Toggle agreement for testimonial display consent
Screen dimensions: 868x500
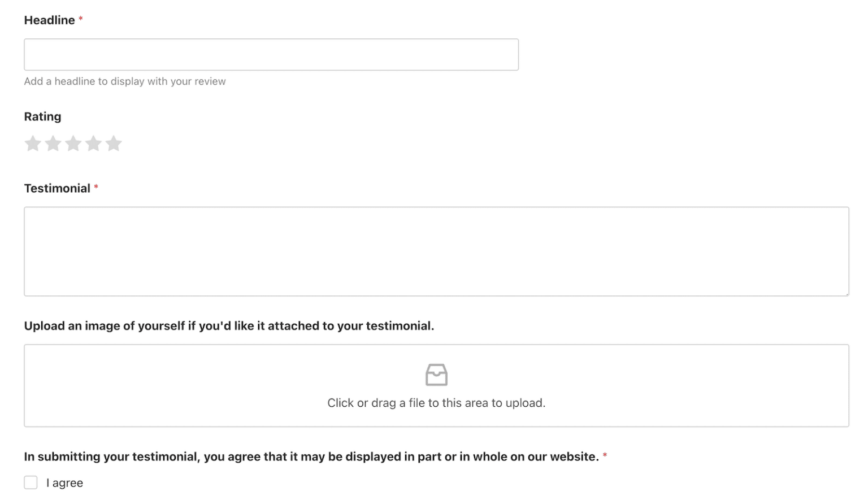(31, 481)
